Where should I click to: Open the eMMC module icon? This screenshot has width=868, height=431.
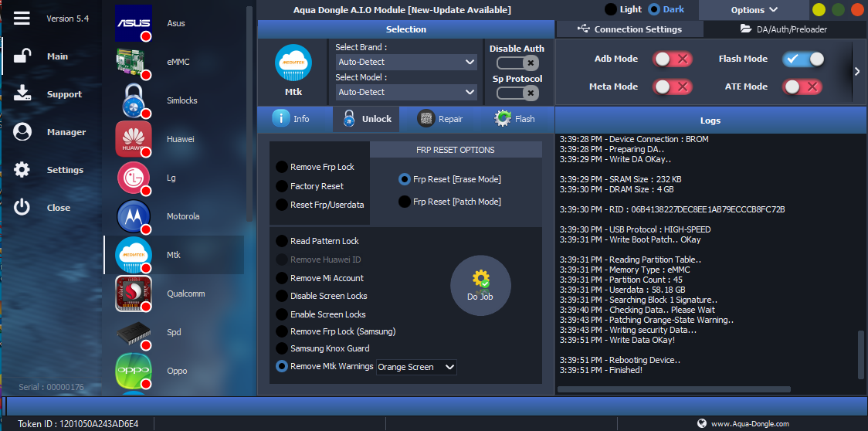click(134, 62)
